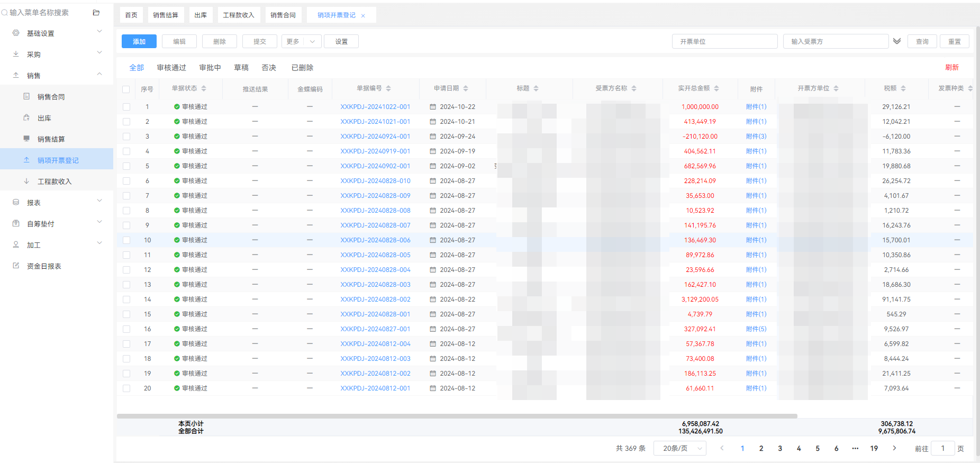Check the checkbox for row 3

pos(126,137)
